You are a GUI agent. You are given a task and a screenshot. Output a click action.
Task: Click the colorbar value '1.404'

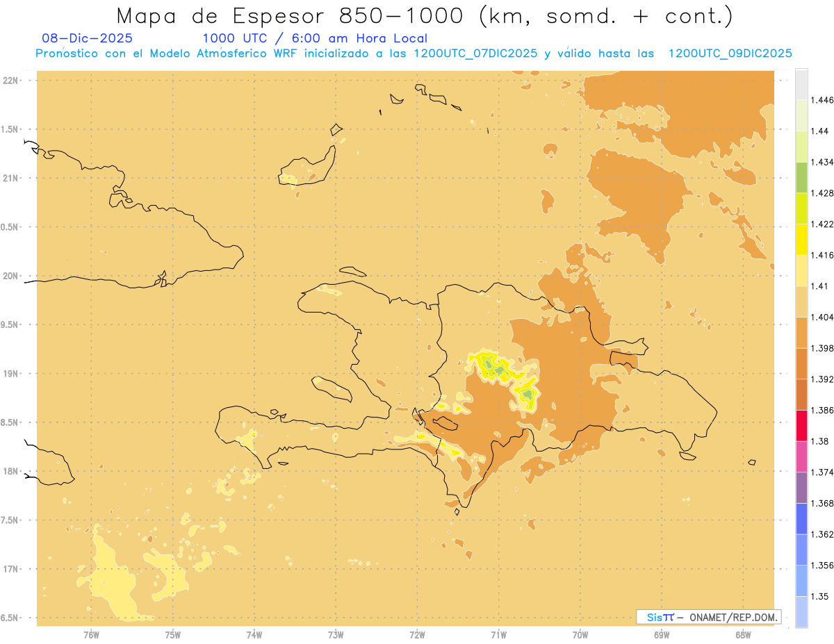[x=822, y=317]
